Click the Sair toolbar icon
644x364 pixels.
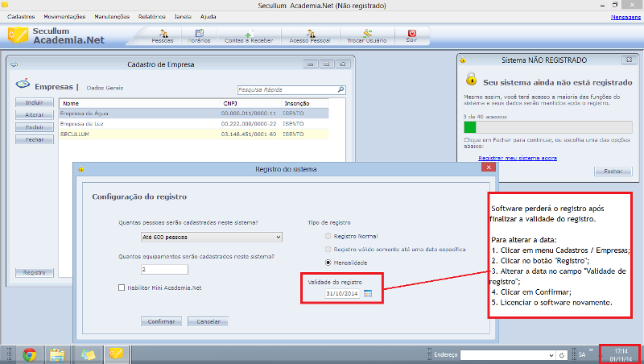click(x=411, y=35)
